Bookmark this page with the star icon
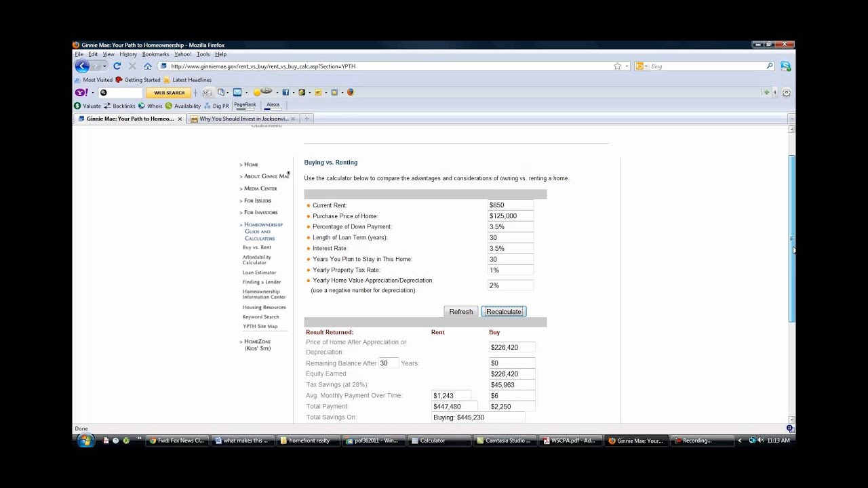 point(617,66)
